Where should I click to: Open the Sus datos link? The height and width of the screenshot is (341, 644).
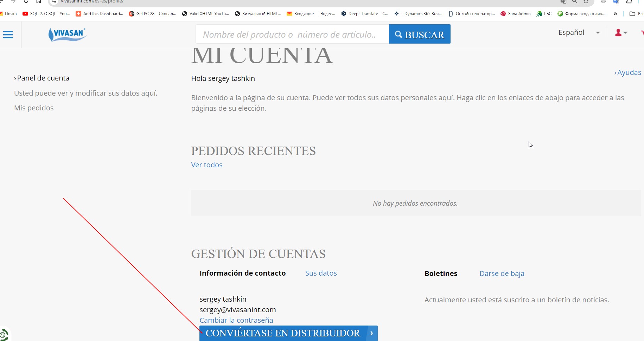point(321,273)
